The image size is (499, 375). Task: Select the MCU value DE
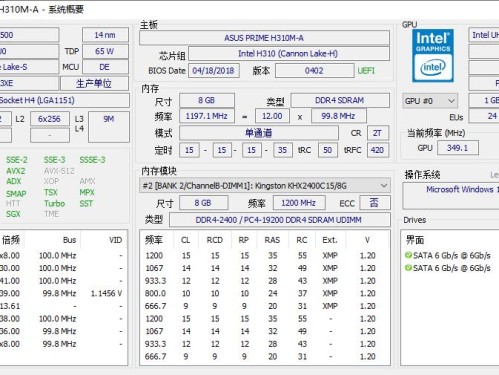pyautogui.click(x=105, y=67)
